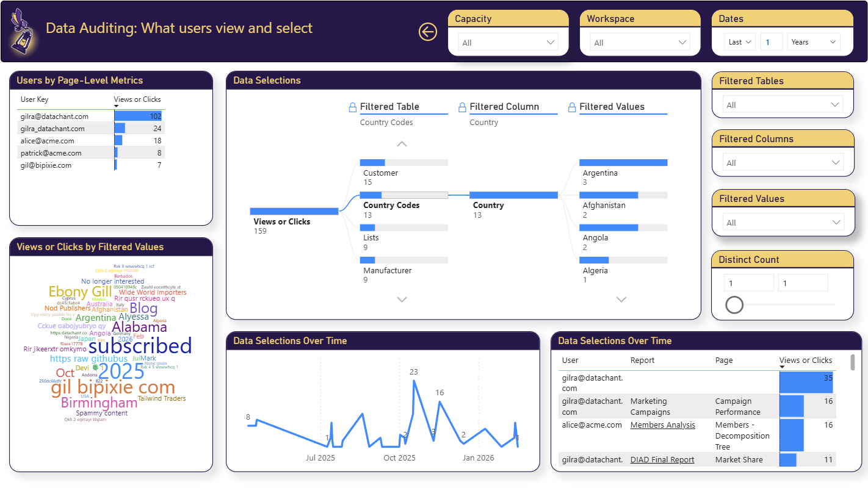Viewport: 868px width, 488px height.
Task: Click the back arrow navigation icon
Action: click(428, 31)
